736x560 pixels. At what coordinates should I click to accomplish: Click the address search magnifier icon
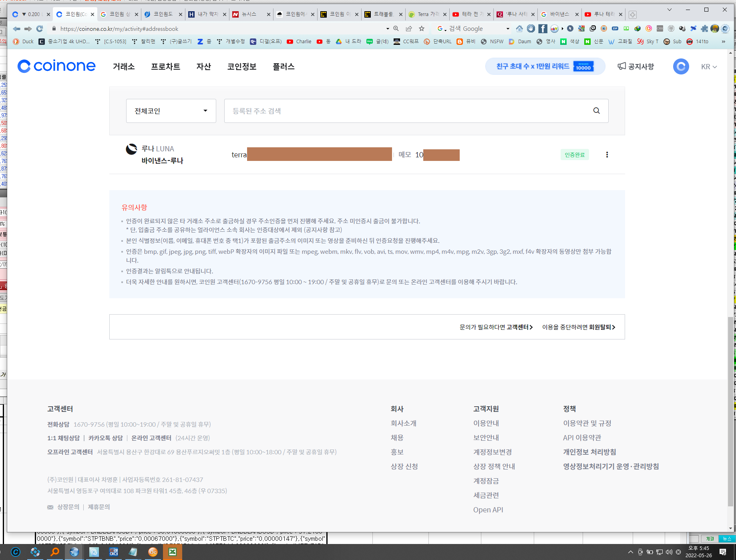tap(597, 111)
